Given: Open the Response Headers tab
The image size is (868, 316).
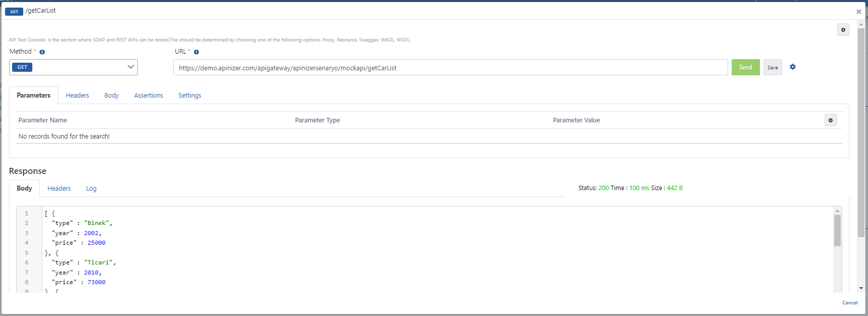Looking at the screenshot, I should 59,188.
